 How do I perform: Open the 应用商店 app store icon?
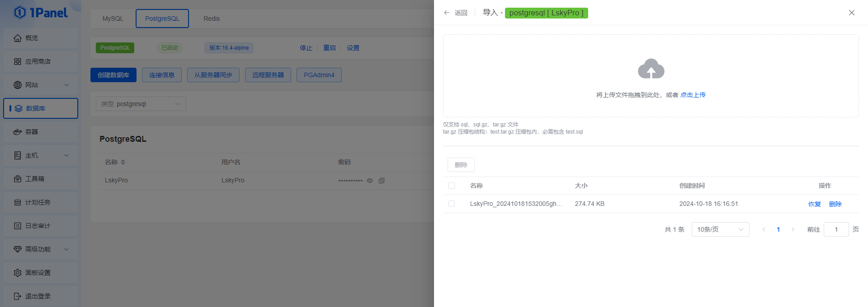(18, 61)
